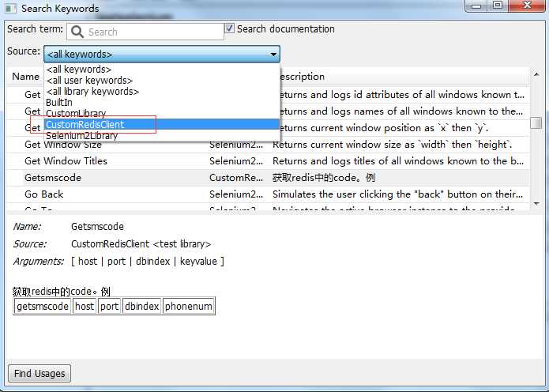Select the Go Back keyword row
Screen dimensions: 549x392
(x=268, y=194)
